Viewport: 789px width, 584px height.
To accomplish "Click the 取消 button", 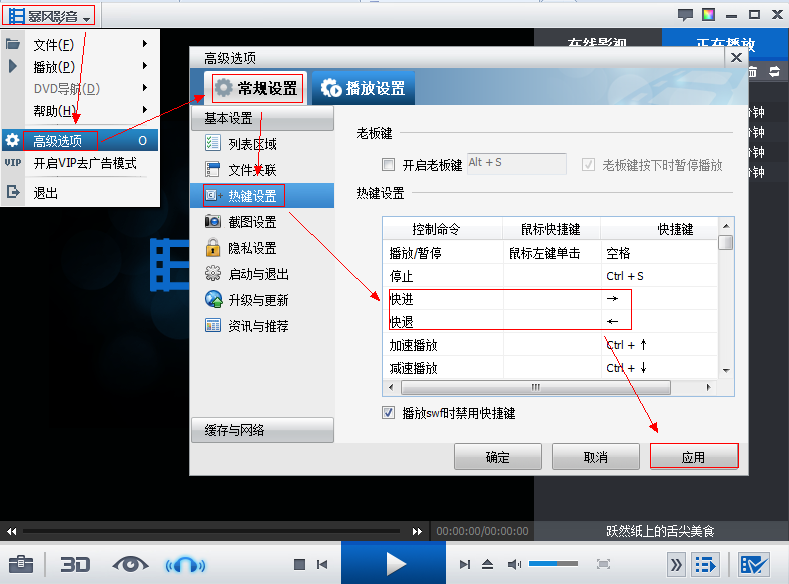I will (596, 457).
